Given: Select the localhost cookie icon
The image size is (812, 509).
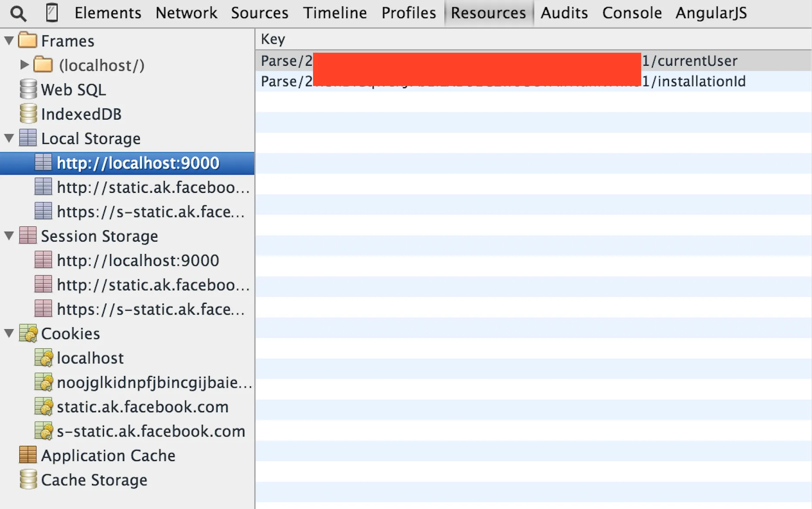Looking at the screenshot, I should [x=44, y=358].
